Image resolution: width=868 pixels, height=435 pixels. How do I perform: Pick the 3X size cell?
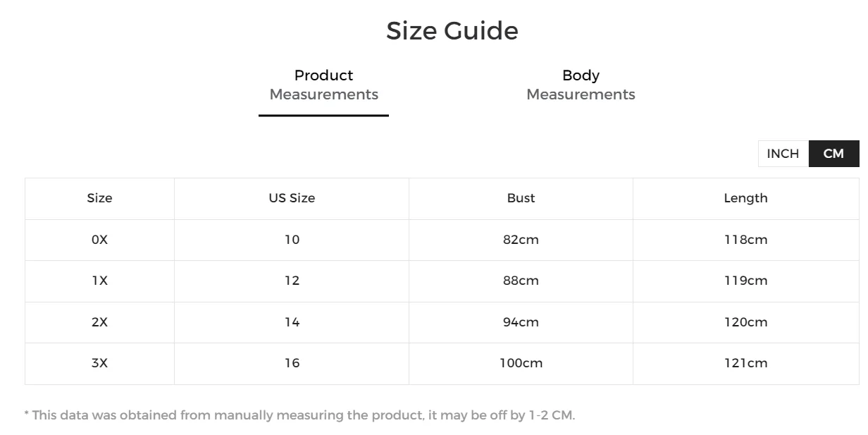pos(99,363)
